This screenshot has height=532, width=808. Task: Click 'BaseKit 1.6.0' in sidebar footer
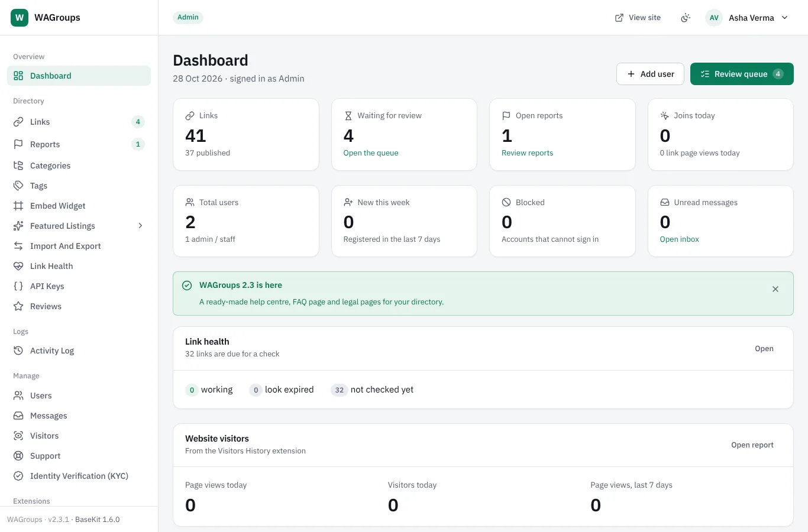pyautogui.click(x=98, y=520)
